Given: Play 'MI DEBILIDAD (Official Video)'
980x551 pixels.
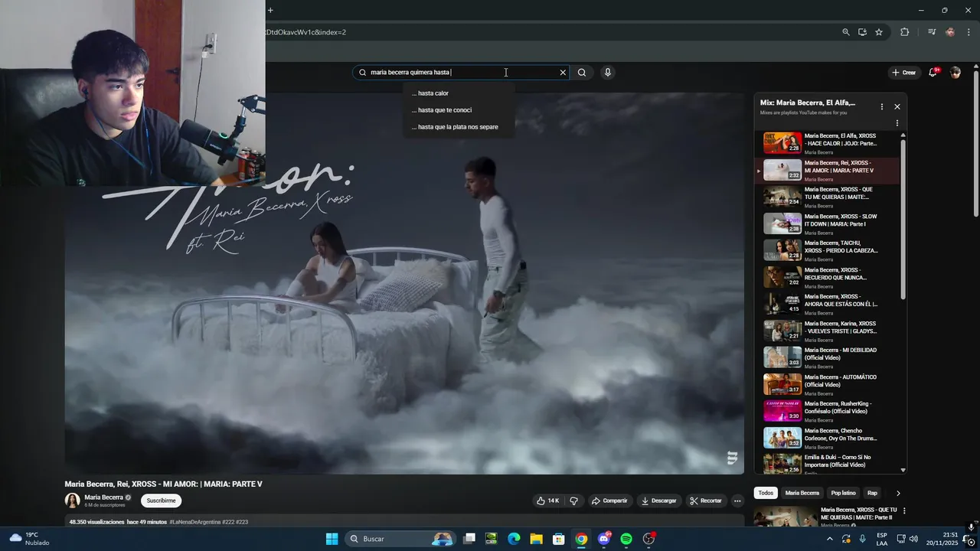Looking at the screenshot, I should [x=827, y=357].
